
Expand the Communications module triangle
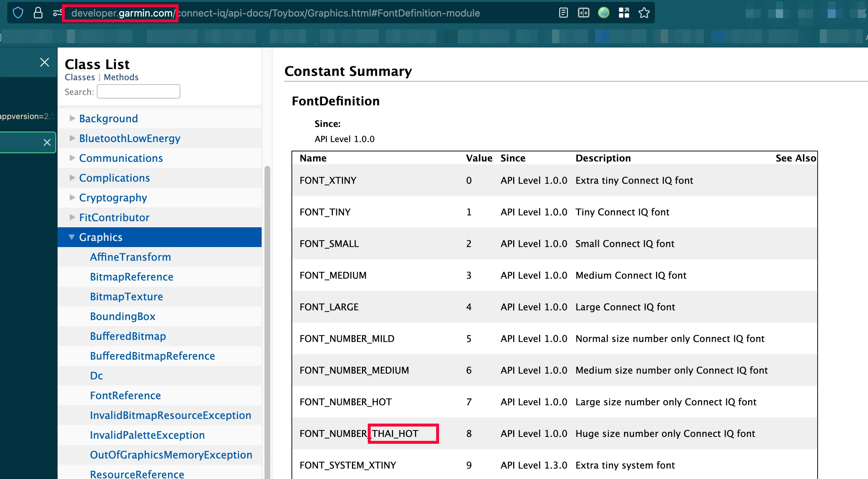click(x=72, y=158)
